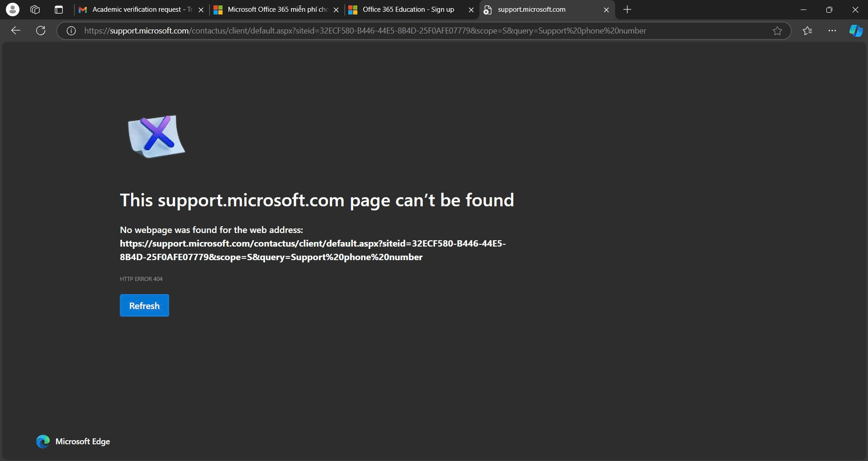This screenshot has width=868, height=461.
Task: Click the No webpage was found text
Action: pos(211,230)
